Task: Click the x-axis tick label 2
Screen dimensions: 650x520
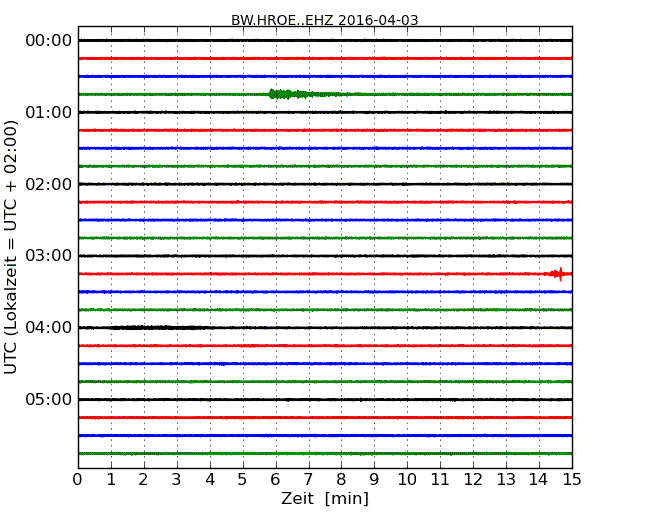Action: tap(143, 480)
